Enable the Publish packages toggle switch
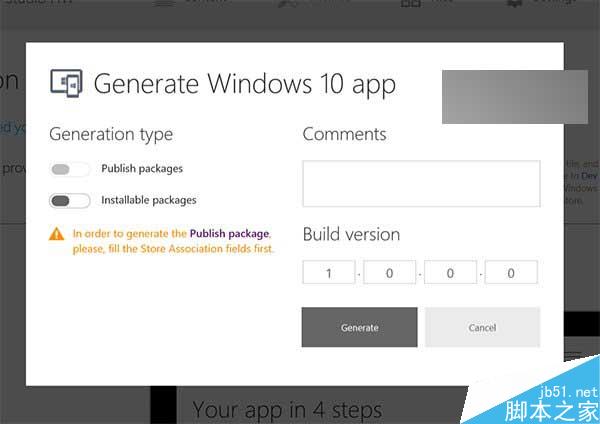 (x=69, y=169)
